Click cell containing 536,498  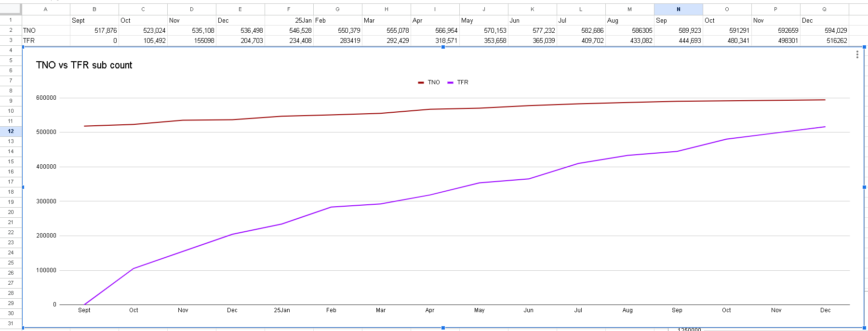pos(240,30)
